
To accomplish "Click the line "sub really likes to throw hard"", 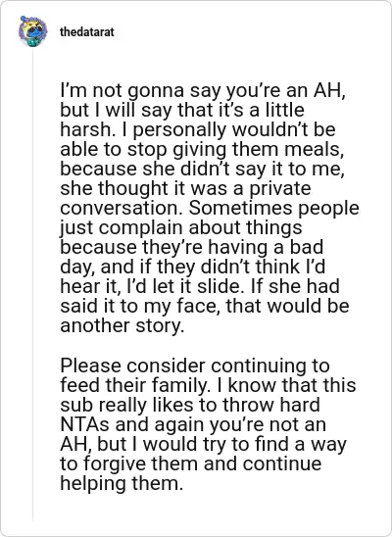I will tap(190, 405).
